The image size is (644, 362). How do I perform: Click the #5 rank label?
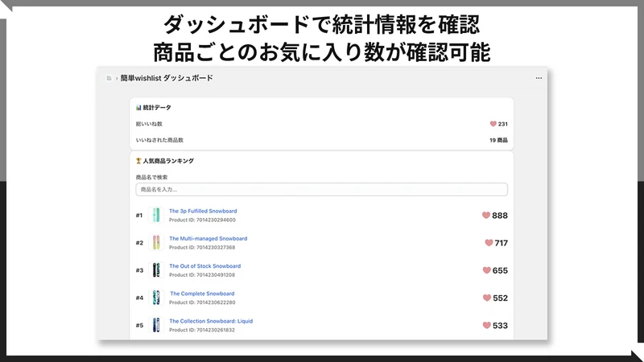click(139, 325)
